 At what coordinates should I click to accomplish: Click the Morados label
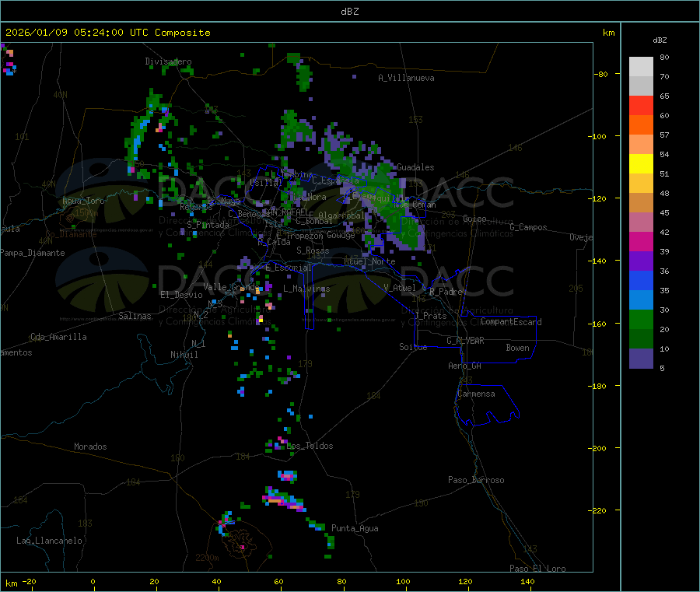coord(90,447)
